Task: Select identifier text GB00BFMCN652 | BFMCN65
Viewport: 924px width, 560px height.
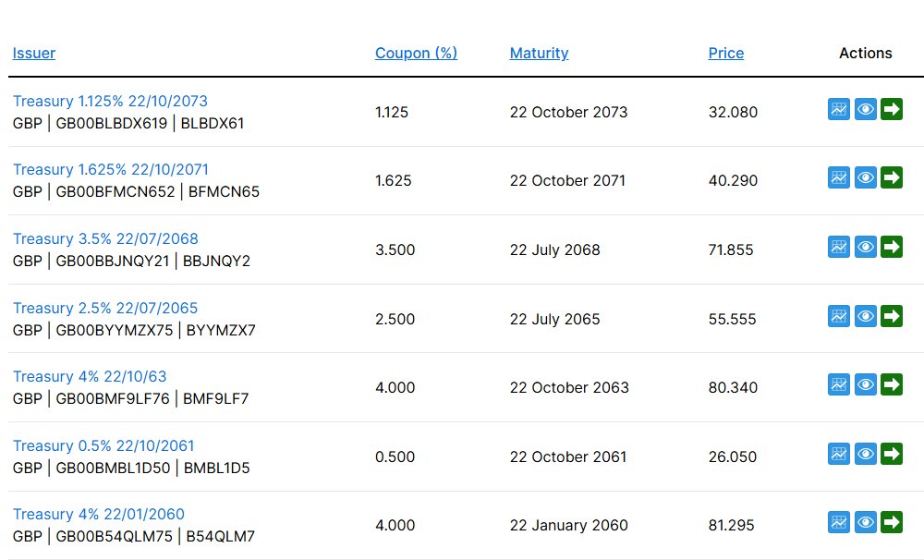Action: [x=157, y=191]
